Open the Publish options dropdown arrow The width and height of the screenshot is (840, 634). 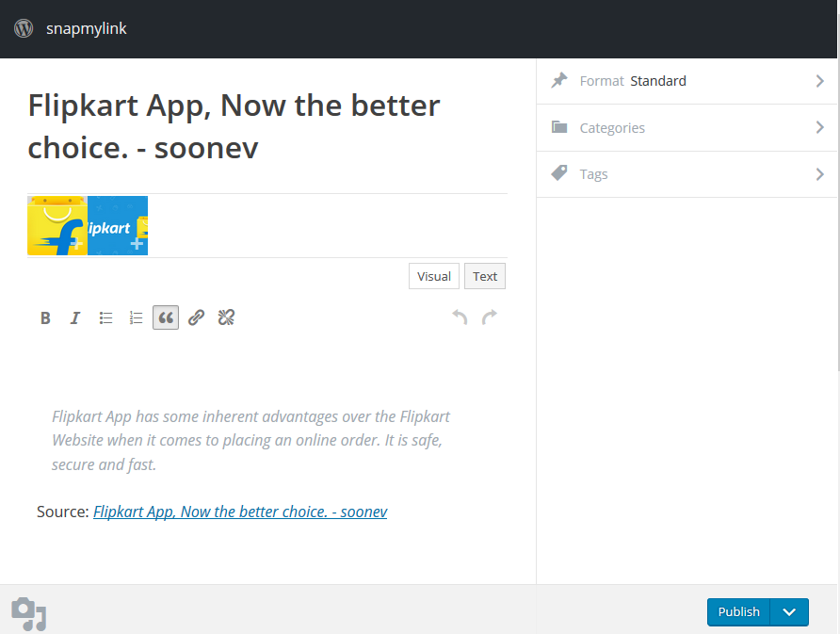tap(789, 612)
